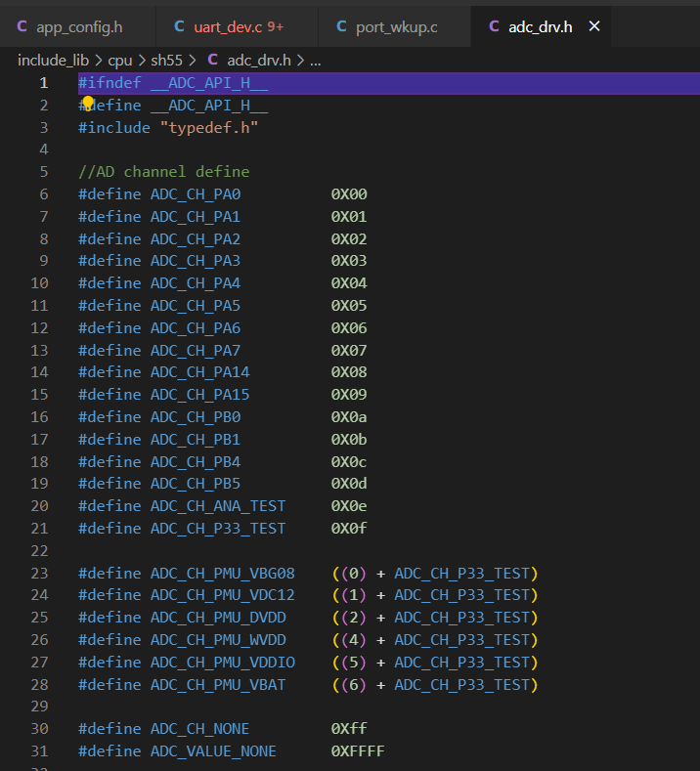Click the ADC_CH_ANA_TEST macro name

coord(218,506)
